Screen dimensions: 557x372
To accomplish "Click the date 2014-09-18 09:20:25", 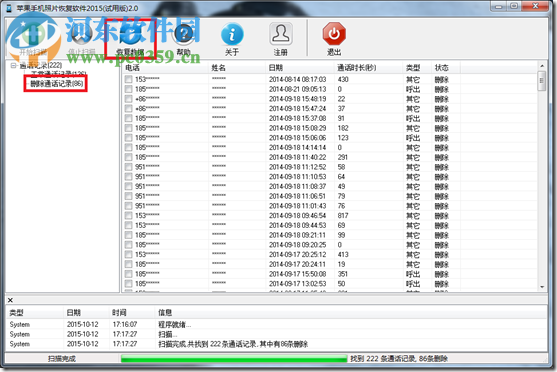I will [x=297, y=245].
